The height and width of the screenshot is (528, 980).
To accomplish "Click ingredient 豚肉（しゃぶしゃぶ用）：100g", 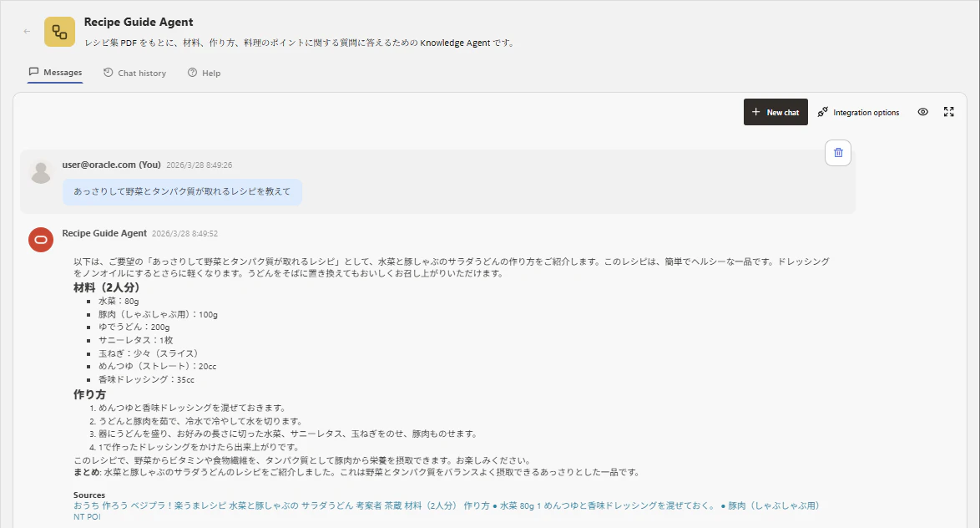I will point(158,315).
